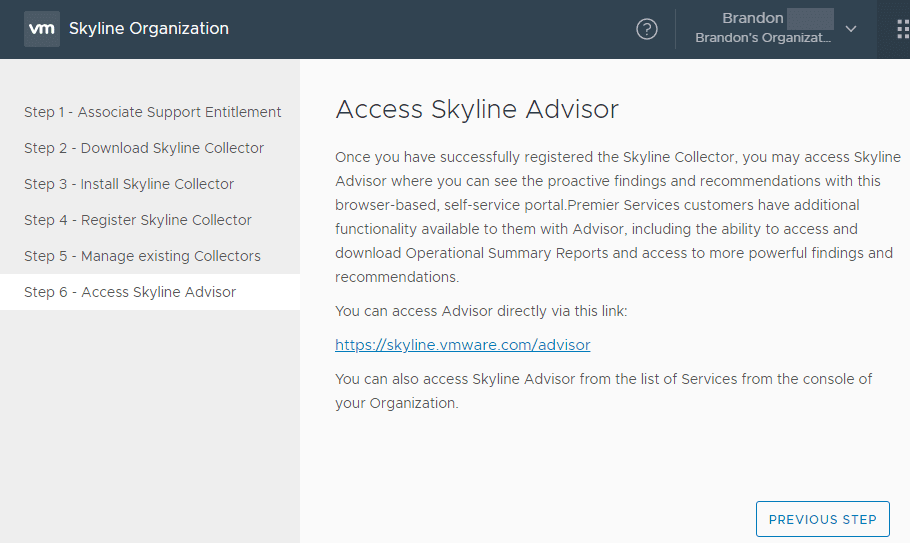Click the 'access Advisor directly via this link' text

pyautogui.click(x=481, y=311)
